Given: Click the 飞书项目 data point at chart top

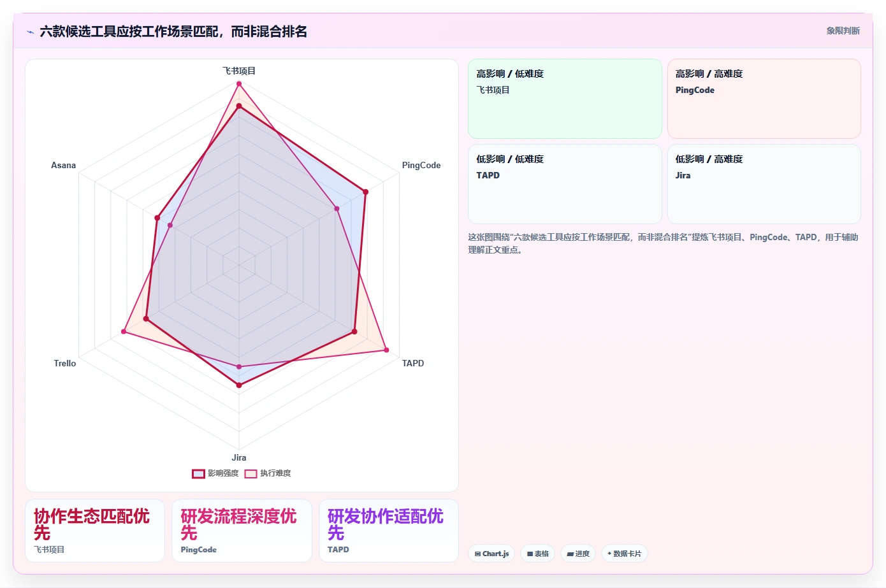Looking at the screenshot, I should (x=239, y=83).
